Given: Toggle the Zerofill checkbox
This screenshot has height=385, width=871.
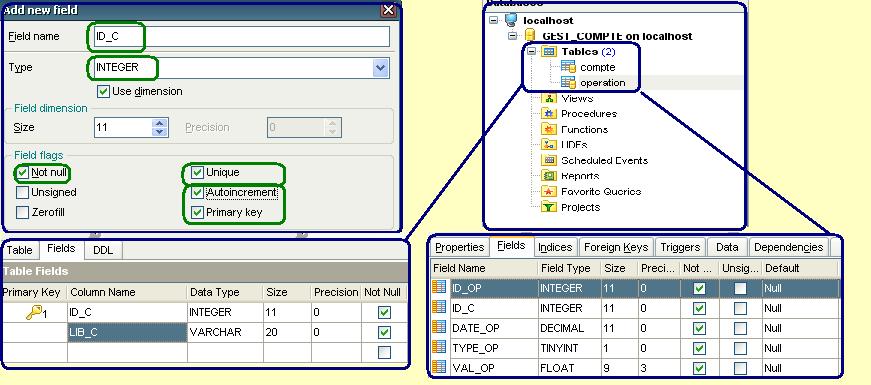Looking at the screenshot, I should [23, 212].
